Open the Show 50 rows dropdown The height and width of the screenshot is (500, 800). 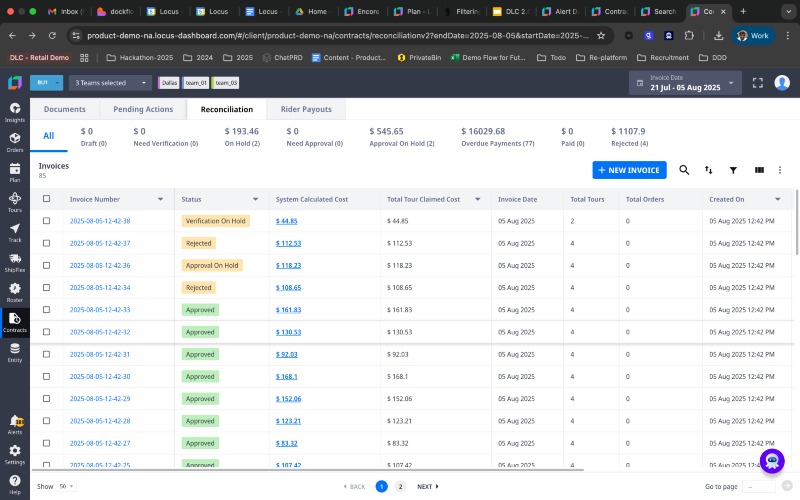tap(66, 486)
